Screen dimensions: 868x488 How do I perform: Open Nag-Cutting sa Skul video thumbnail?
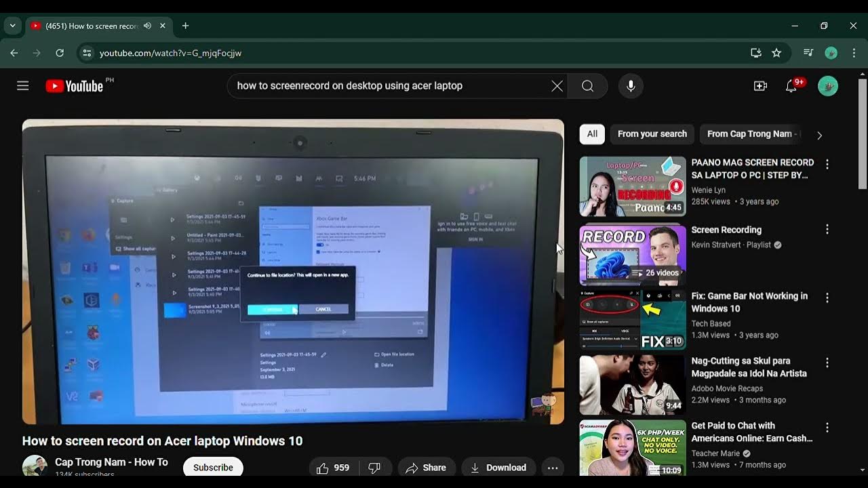[633, 384]
